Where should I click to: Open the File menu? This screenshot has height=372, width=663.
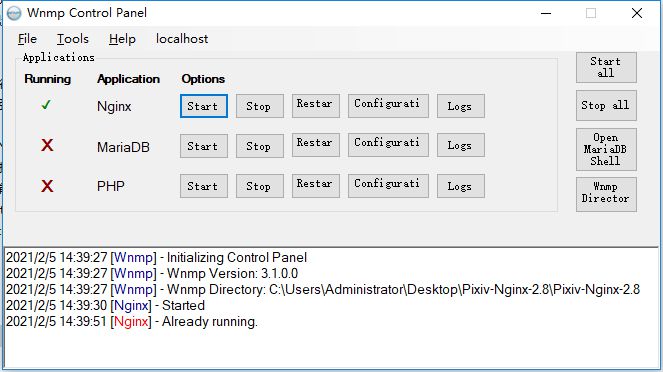click(x=27, y=39)
